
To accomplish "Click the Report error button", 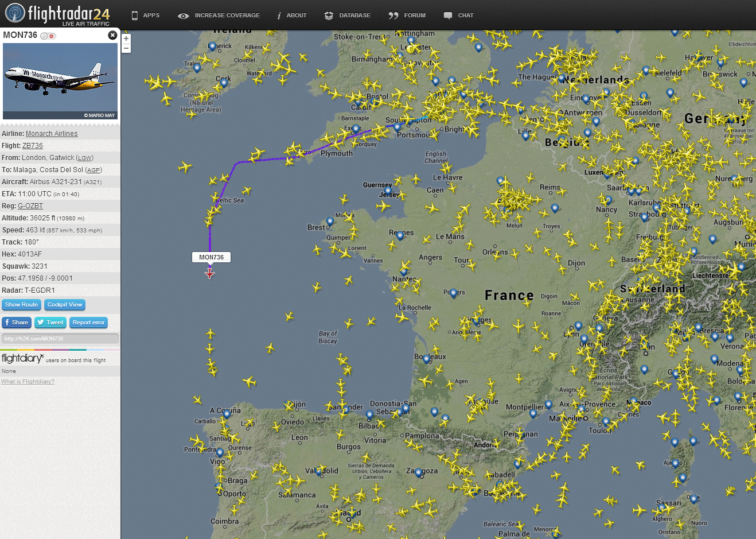I will pyautogui.click(x=89, y=323).
